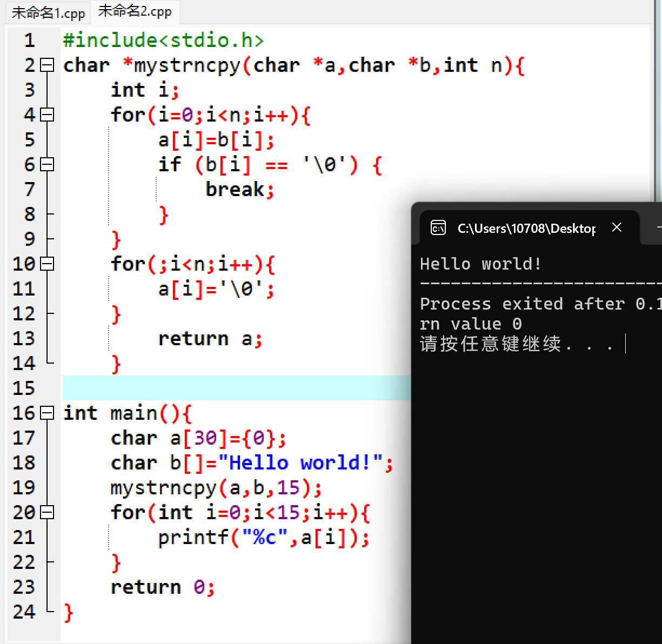
Task: Click the printf("%c",a[i]); line
Action: pyautogui.click(x=264, y=538)
